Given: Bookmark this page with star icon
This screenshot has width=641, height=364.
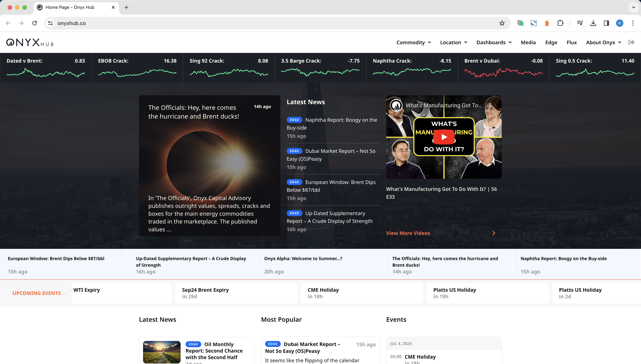Looking at the screenshot, I should point(502,23).
